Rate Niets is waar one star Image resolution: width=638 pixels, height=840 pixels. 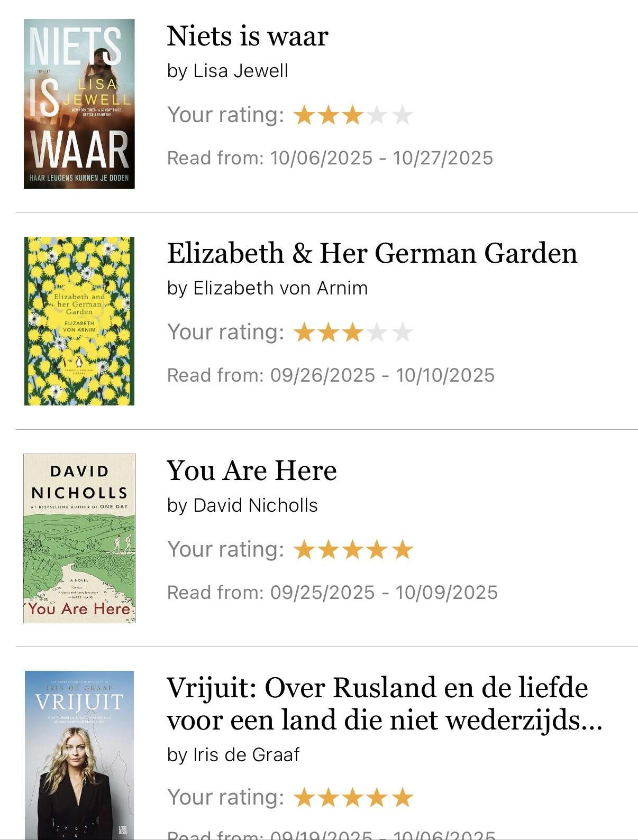[304, 115]
